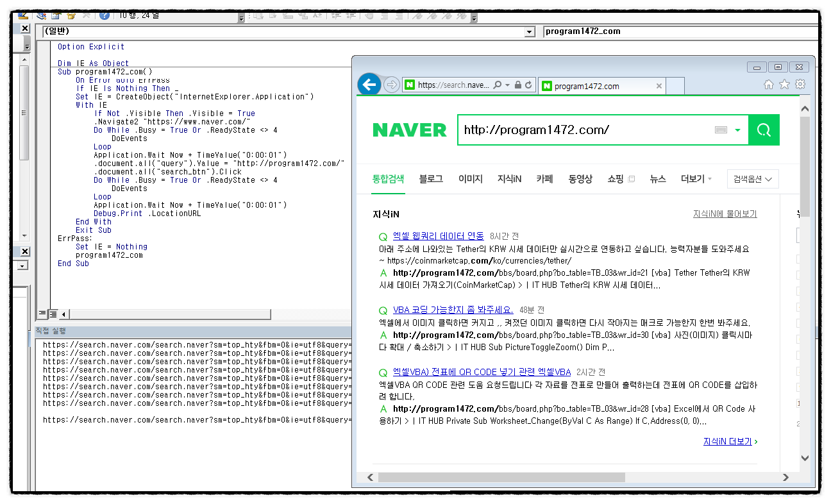Open the IE tools gear icon
The image size is (831, 504).
800,85
